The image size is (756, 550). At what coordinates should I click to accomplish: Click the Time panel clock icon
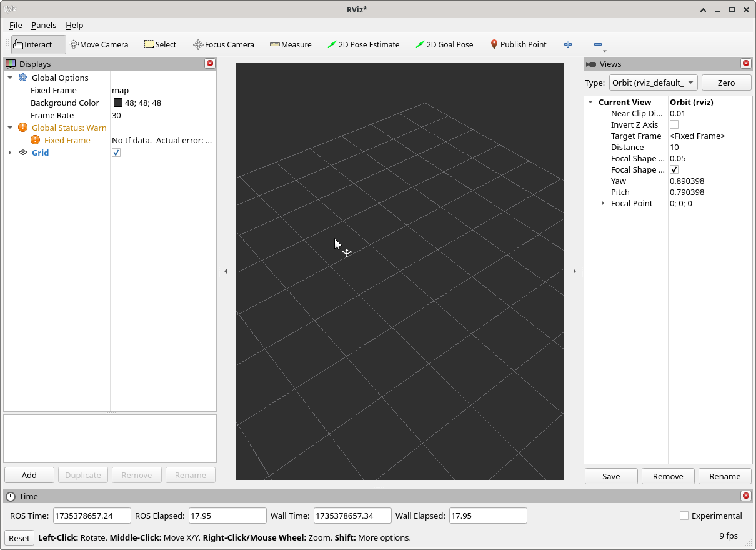[x=11, y=496]
